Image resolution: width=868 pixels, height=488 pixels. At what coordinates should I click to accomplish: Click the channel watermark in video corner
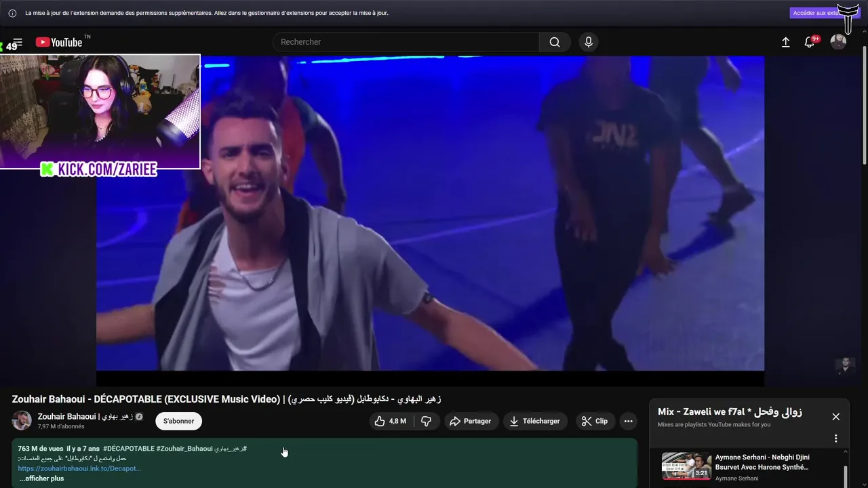[x=844, y=366]
